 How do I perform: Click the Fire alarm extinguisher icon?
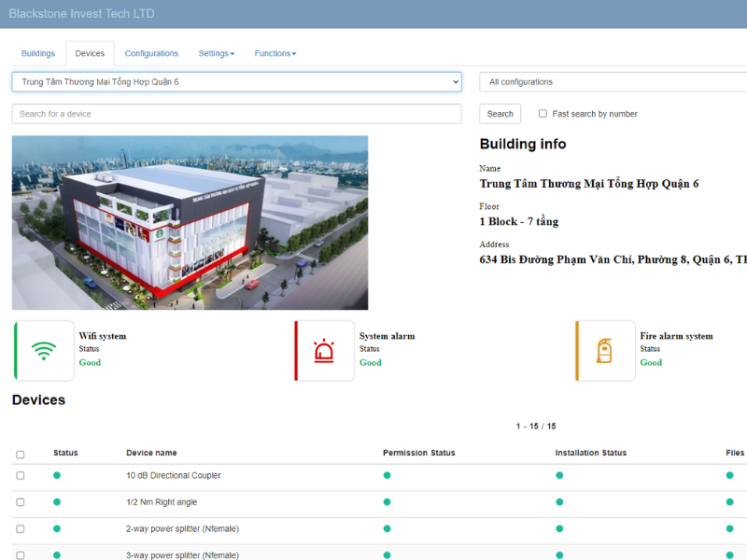(604, 351)
